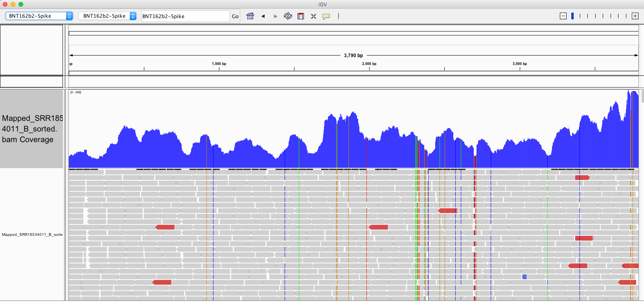Open the chromosome BNT162b2-Spike dropdown
Image resolution: width=644 pixels, height=302 pixels.
107,16
